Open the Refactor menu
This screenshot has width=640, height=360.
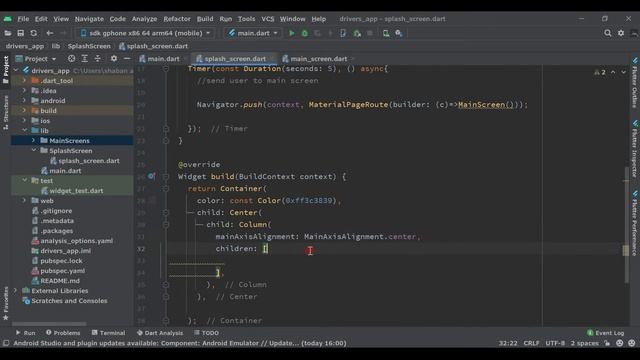[177, 19]
